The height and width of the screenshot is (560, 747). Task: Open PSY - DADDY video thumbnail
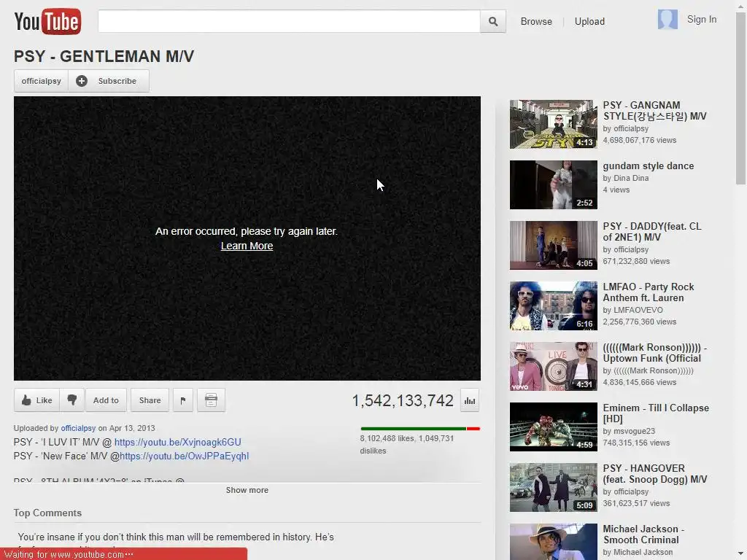pyautogui.click(x=553, y=245)
